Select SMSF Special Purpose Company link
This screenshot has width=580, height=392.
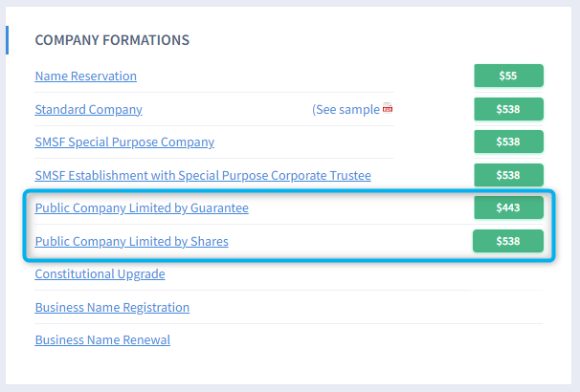124,142
